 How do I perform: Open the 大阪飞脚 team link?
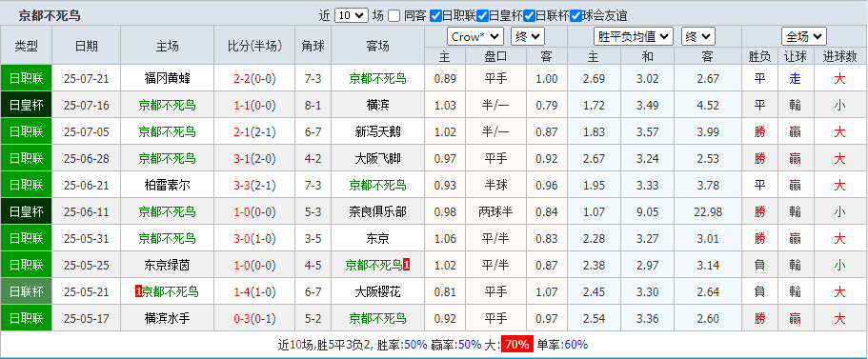[x=377, y=159]
